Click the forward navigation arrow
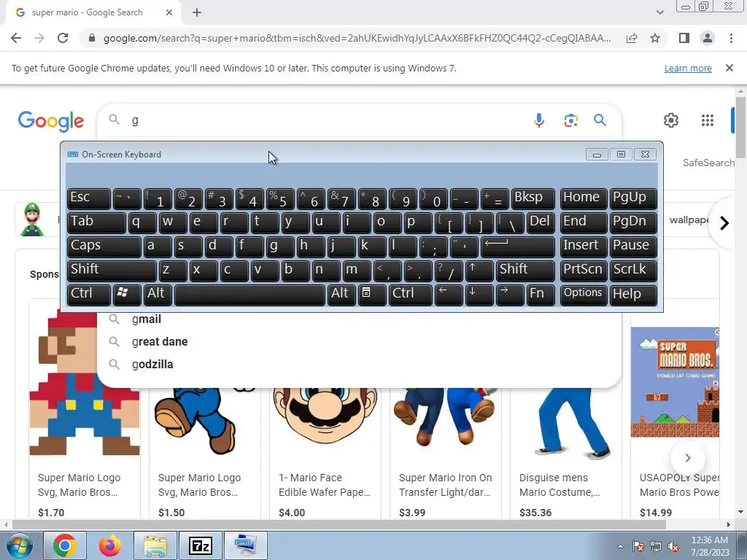 click(x=39, y=38)
